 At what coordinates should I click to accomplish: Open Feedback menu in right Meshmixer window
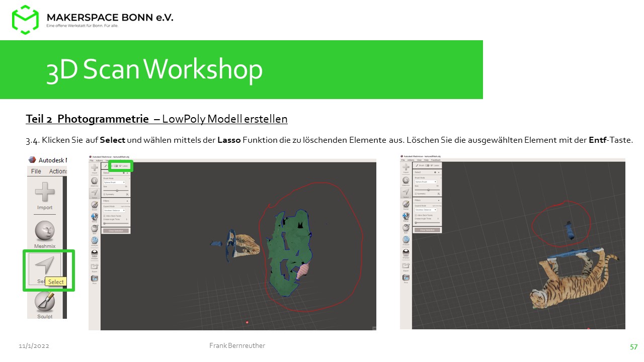tap(436, 160)
